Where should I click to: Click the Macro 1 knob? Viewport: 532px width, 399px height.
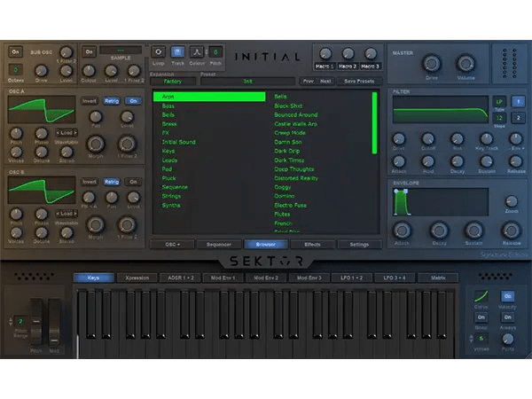(325, 53)
